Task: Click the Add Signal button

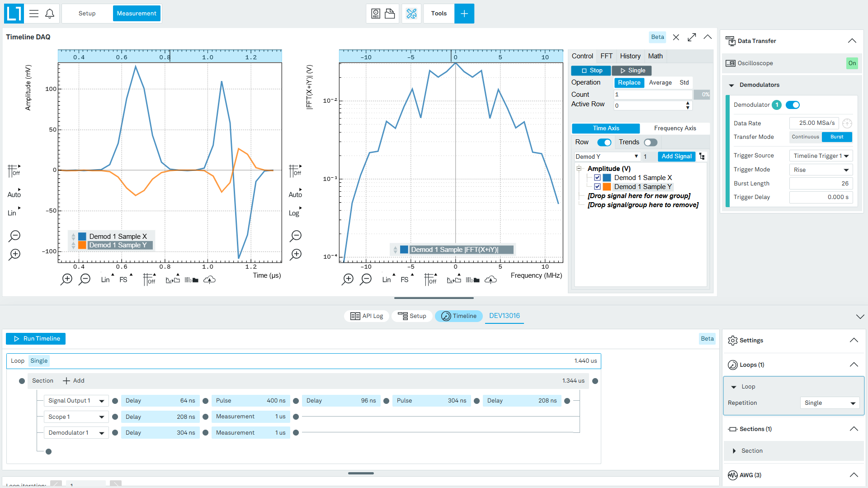Action: coord(676,156)
